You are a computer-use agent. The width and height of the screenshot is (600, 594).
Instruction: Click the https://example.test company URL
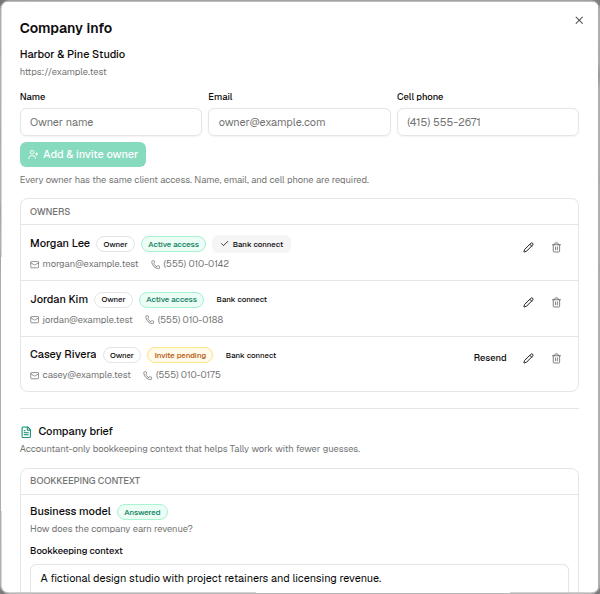(x=63, y=72)
